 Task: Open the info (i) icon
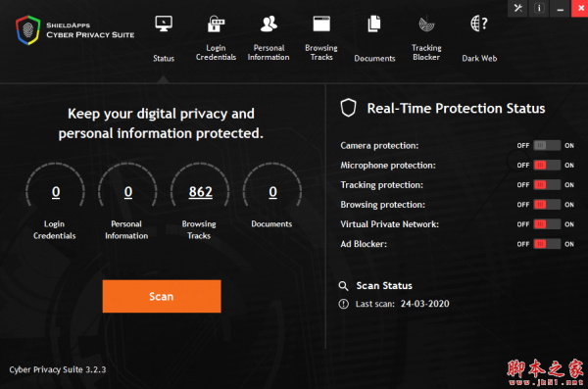pyautogui.click(x=539, y=8)
